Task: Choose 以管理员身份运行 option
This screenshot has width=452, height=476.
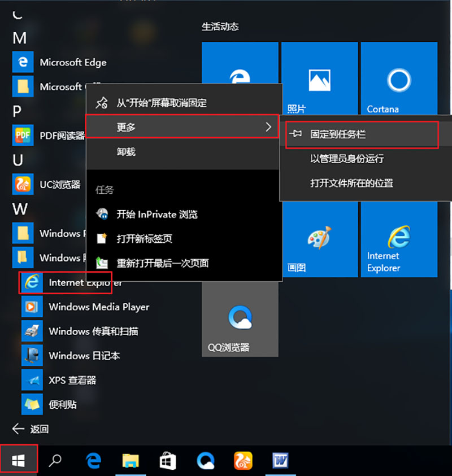Action: [x=347, y=159]
